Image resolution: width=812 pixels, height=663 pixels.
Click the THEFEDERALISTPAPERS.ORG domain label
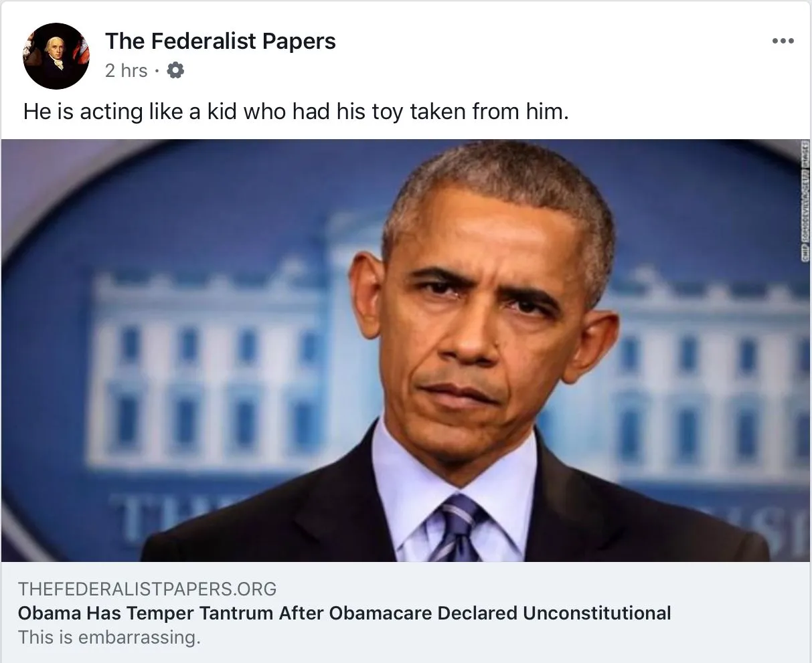[147, 589]
